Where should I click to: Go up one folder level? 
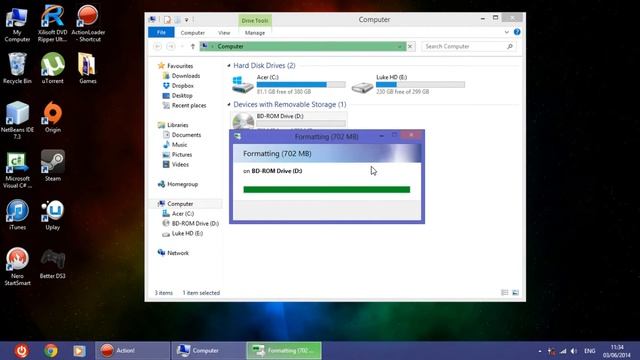click(193, 47)
